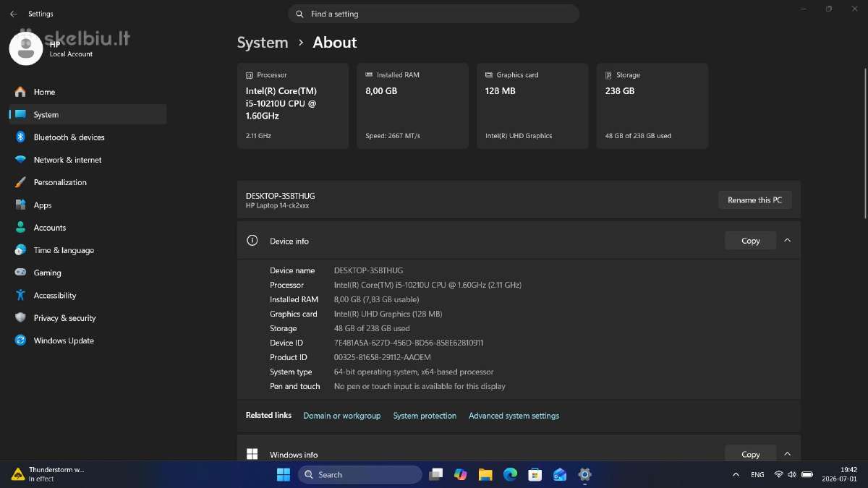
Task: Open Bluetooth & devices settings
Action: 88,137
